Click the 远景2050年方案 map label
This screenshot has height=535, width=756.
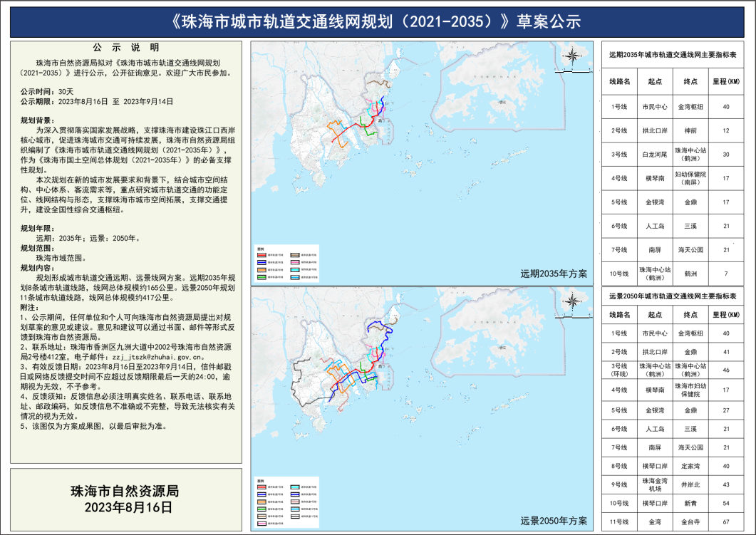click(554, 521)
